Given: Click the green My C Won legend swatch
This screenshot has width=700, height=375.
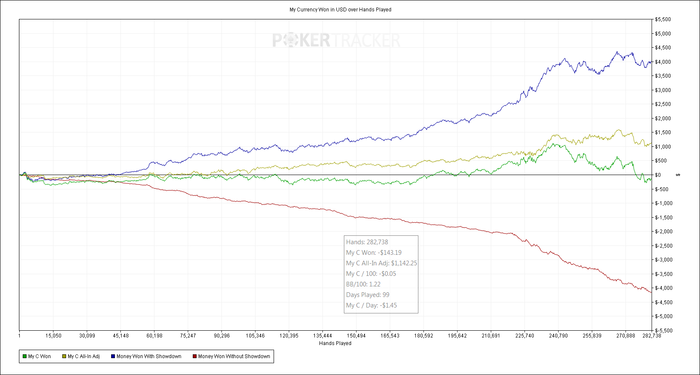Looking at the screenshot, I should (x=25, y=356).
